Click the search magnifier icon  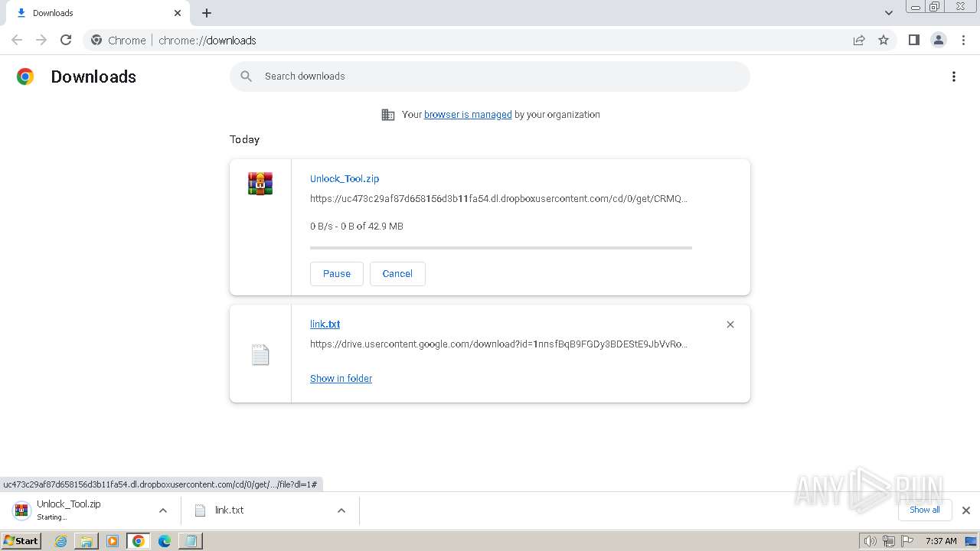[246, 76]
